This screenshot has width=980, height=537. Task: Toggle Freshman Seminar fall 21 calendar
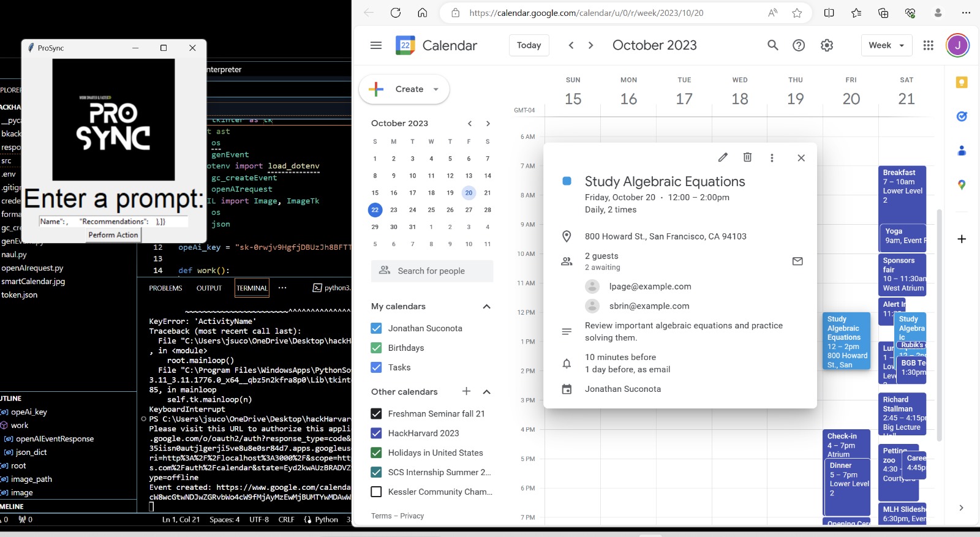(x=376, y=414)
